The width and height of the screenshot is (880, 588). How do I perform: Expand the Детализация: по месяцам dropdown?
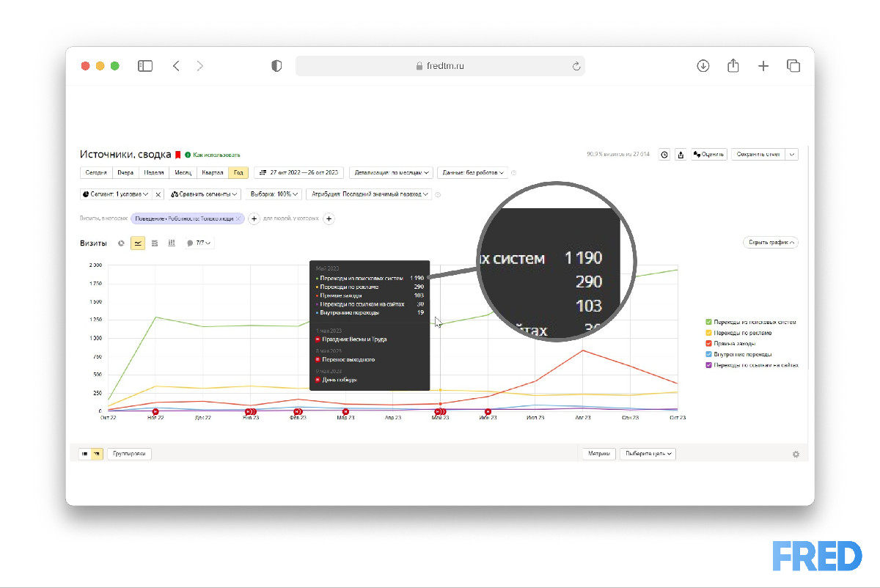click(x=391, y=173)
